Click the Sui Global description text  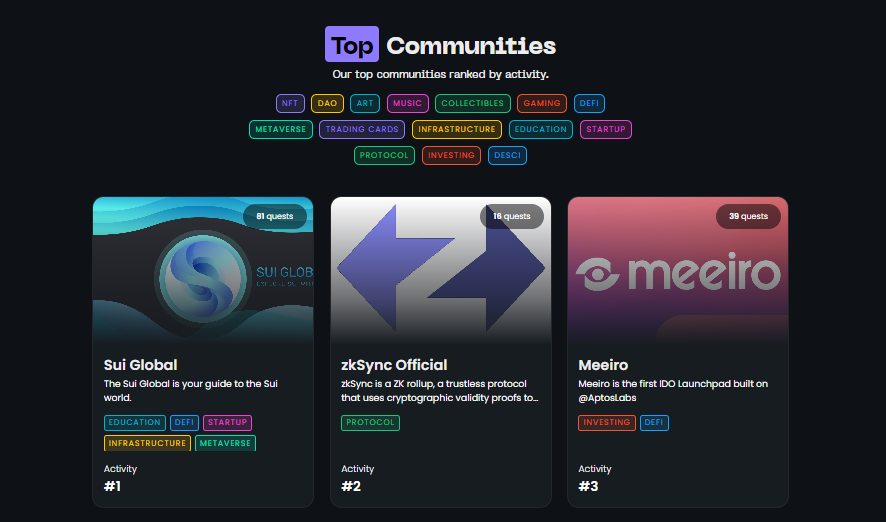191,390
